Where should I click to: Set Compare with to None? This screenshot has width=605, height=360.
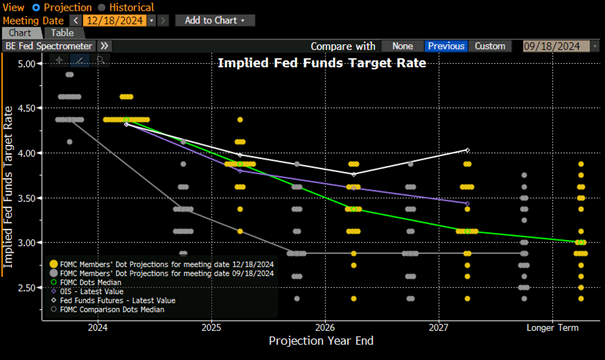click(x=402, y=46)
